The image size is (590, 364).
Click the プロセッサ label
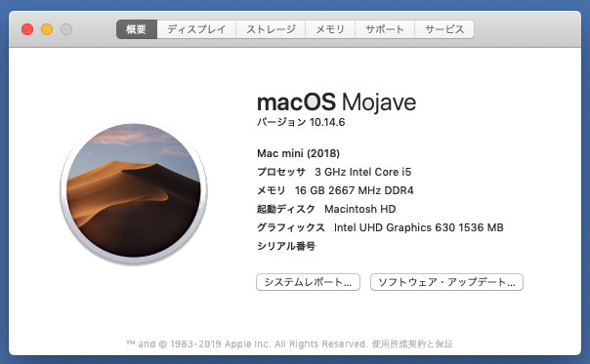[x=281, y=172]
